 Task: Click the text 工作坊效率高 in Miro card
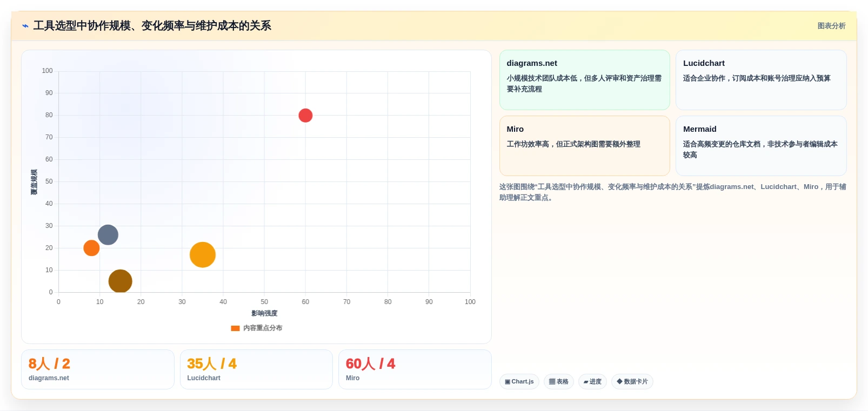tap(528, 144)
